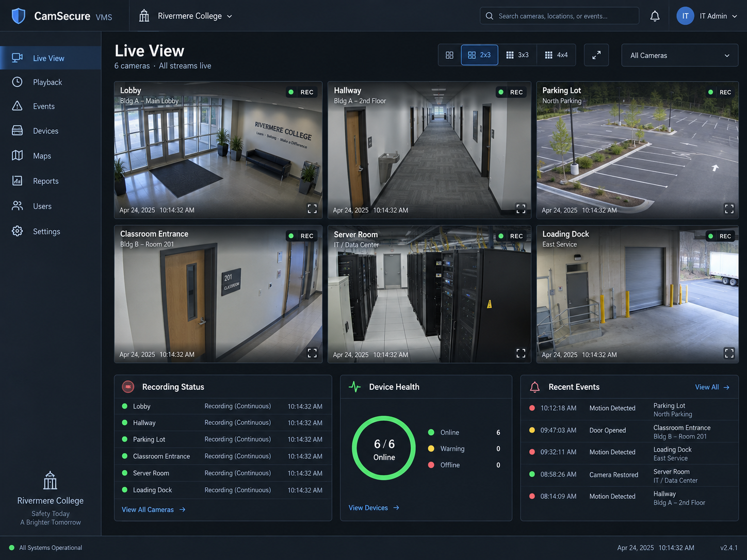Click the 6/6 Online health ring
Viewport: 747px width, 560px height.
click(384, 448)
